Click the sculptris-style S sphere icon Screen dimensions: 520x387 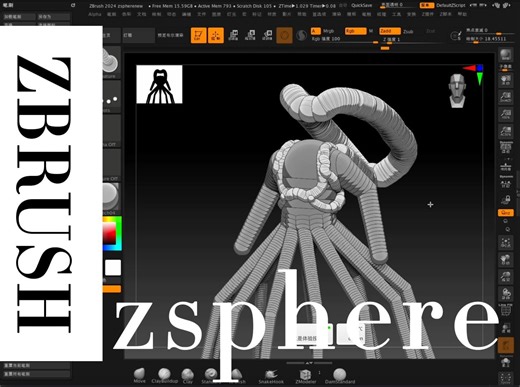point(301,35)
